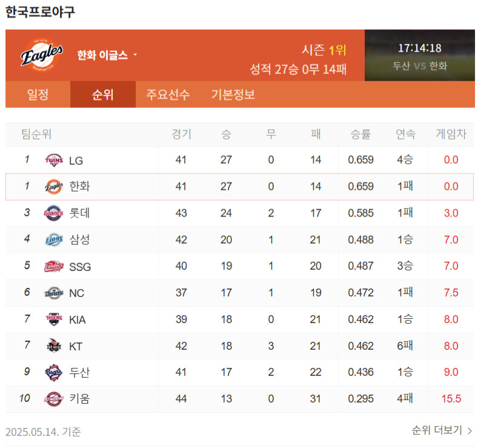478x448 pixels.
Task: Click the 2025.05.14. 기준 date text
Action: point(43,432)
